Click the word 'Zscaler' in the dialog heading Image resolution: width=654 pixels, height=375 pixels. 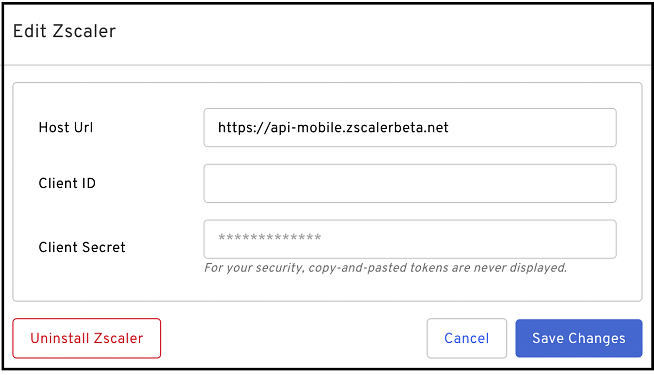pos(85,31)
